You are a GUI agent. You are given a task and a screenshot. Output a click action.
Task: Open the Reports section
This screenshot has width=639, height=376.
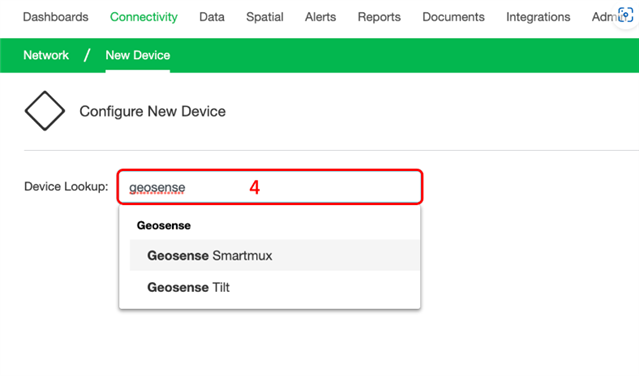[x=379, y=17]
